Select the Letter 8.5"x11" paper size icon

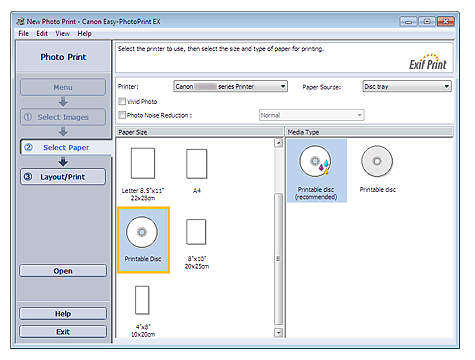(143, 164)
